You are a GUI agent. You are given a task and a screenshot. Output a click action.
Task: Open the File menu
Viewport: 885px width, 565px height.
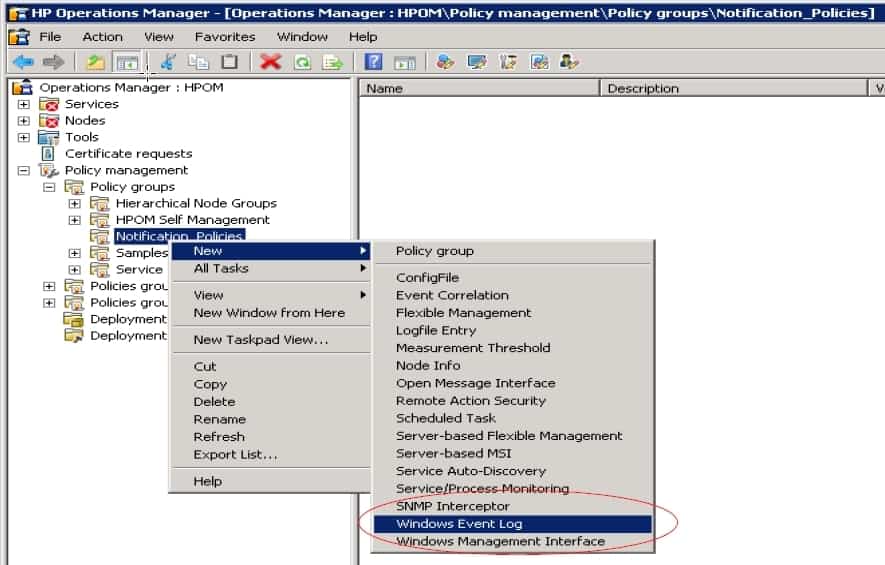(50, 37)
